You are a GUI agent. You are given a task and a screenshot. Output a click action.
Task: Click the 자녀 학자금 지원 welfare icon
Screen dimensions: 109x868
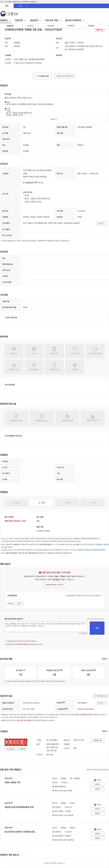point(95,351)
